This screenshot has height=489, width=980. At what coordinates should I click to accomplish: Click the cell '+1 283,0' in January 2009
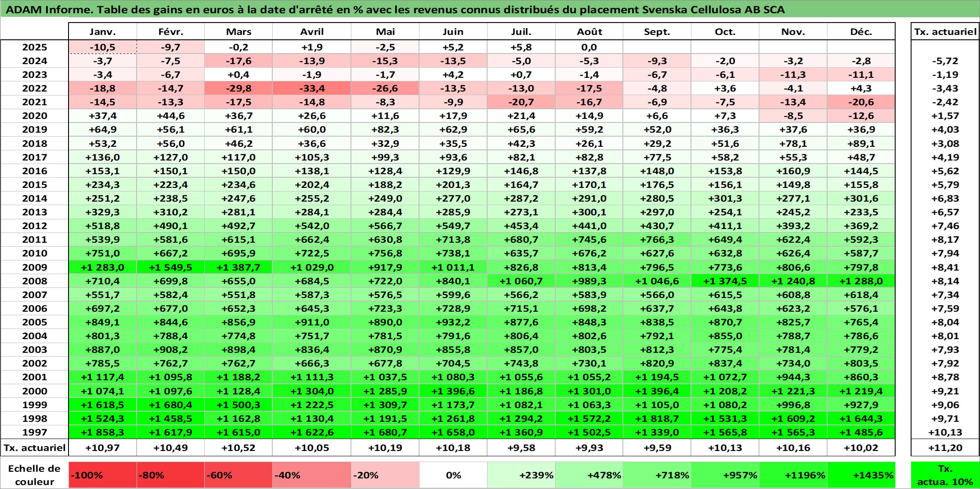pos(103,267)
